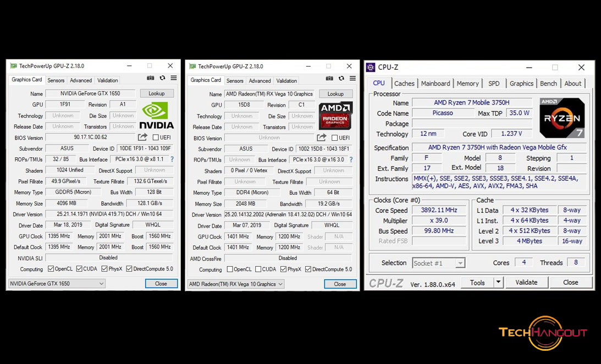
Task: Click the Bus Interface question mark in NVIDIA window
Action: click(172, 159)
